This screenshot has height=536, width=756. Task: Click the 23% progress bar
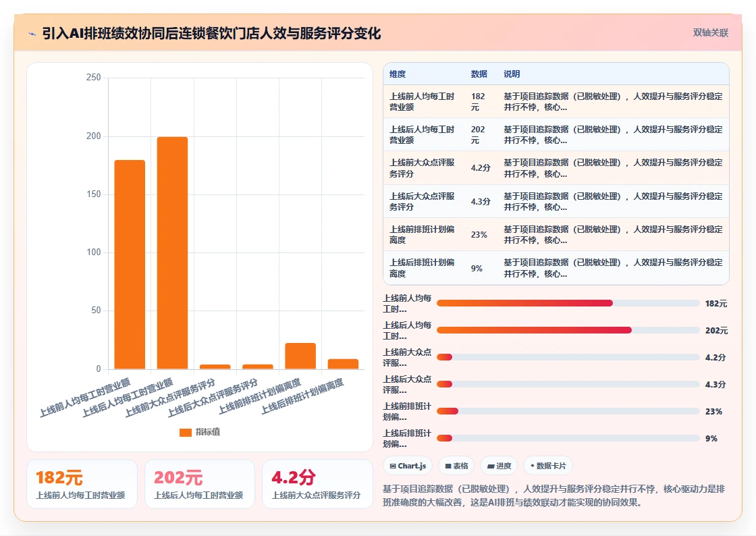click(568, 411)
